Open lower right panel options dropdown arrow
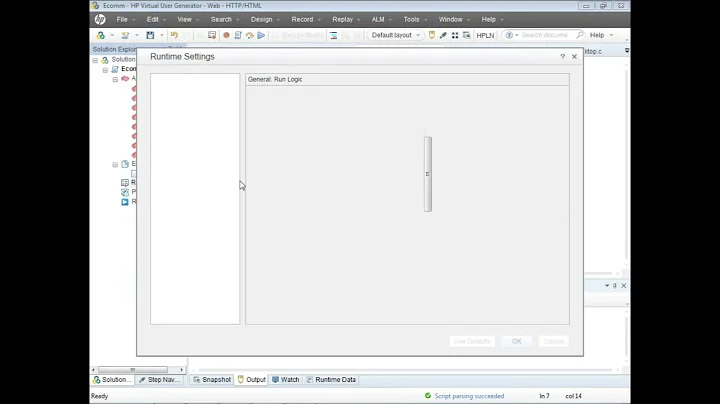 [607, 286]
